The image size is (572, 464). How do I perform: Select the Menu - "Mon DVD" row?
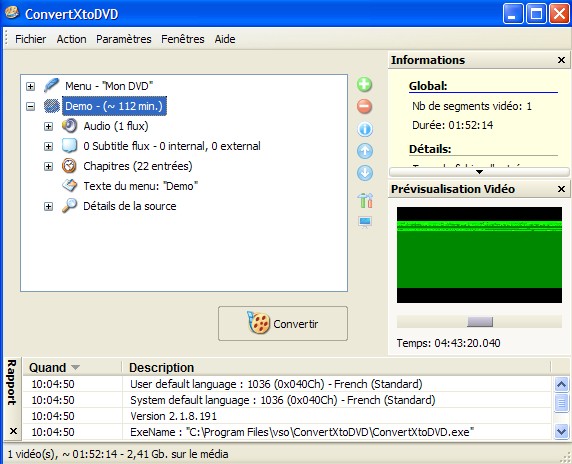(x=109, y=86)
